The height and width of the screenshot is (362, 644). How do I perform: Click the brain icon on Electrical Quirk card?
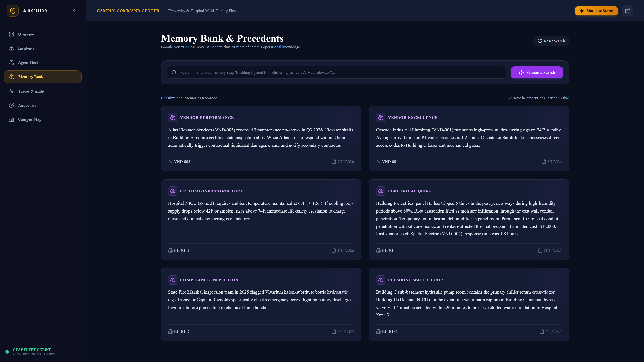coord(381,191)
